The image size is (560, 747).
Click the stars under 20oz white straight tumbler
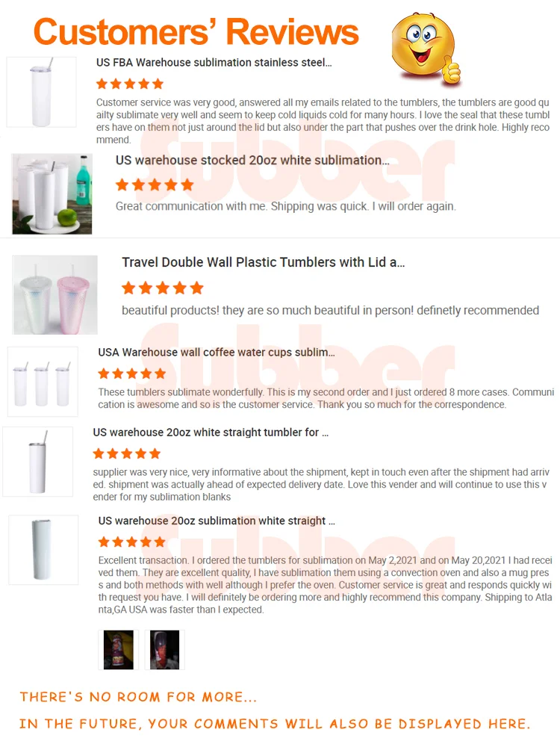click(127, 453)
